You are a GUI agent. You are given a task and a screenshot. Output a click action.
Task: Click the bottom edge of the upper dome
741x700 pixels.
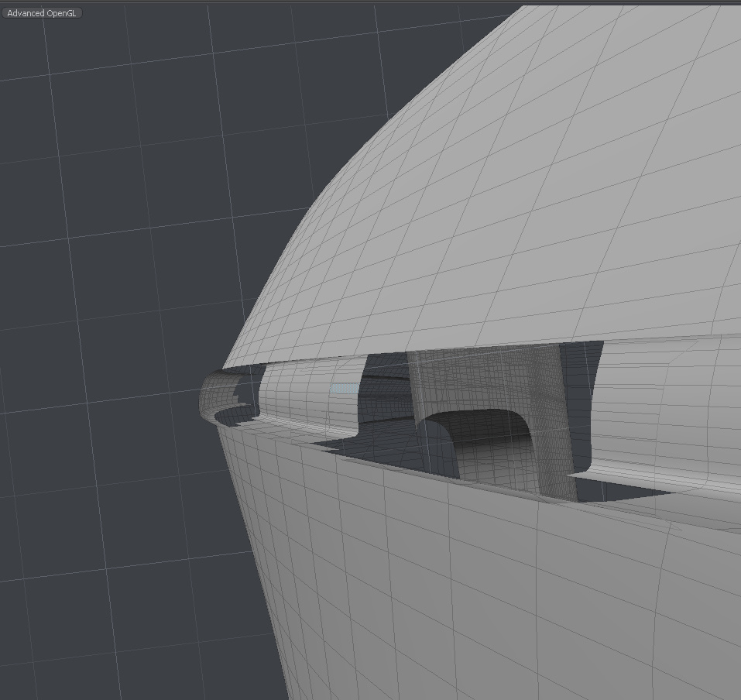click(x=465, y=346)
